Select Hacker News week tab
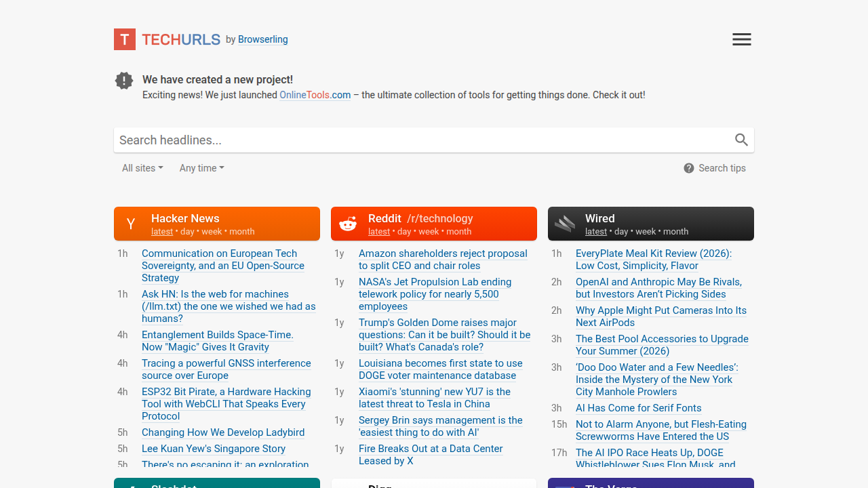 [x=212, y=231]
